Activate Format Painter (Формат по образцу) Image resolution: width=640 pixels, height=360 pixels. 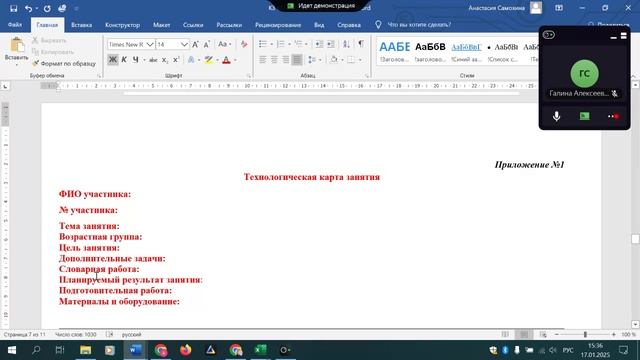[x=64, y=63]
